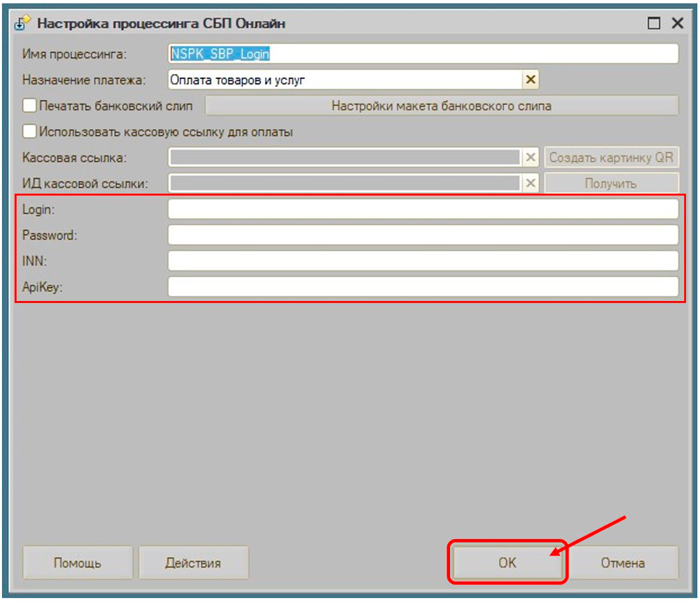This screenshot has height=602, width=700.
Task: Maximize the Настройка процессинга window
Action: coord(654,23)
